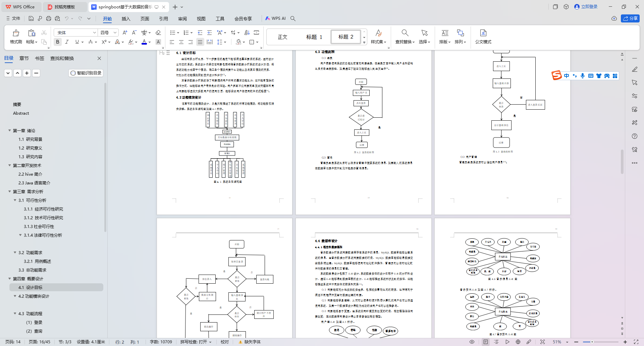Screen dimensions: 644x346
Task: Toggle align left paragraph
Action: (172, 42)
